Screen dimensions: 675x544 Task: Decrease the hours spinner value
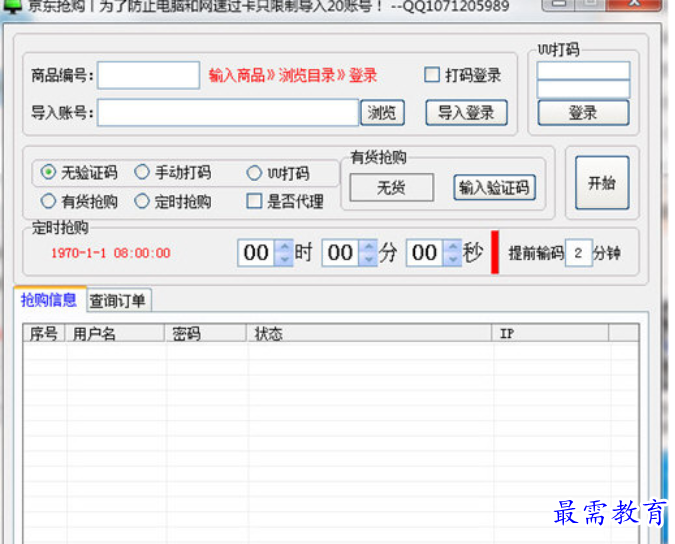[x=285, y=259]
